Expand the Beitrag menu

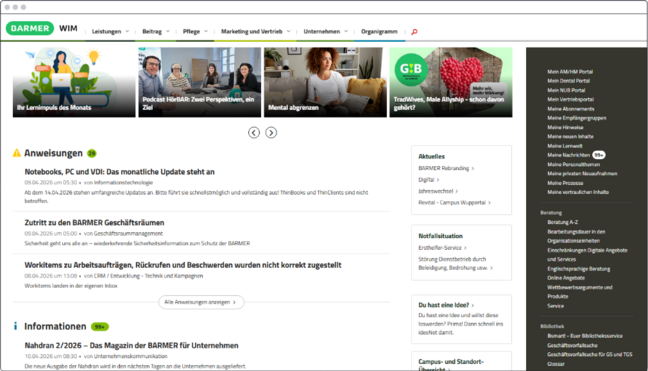click(x=156, y=31)
